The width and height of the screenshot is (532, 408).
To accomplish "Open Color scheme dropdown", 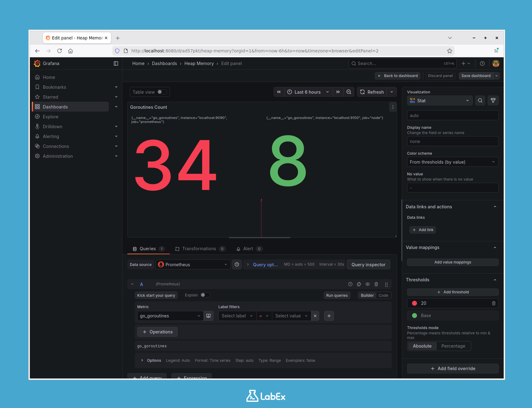I will coord(453,162).
